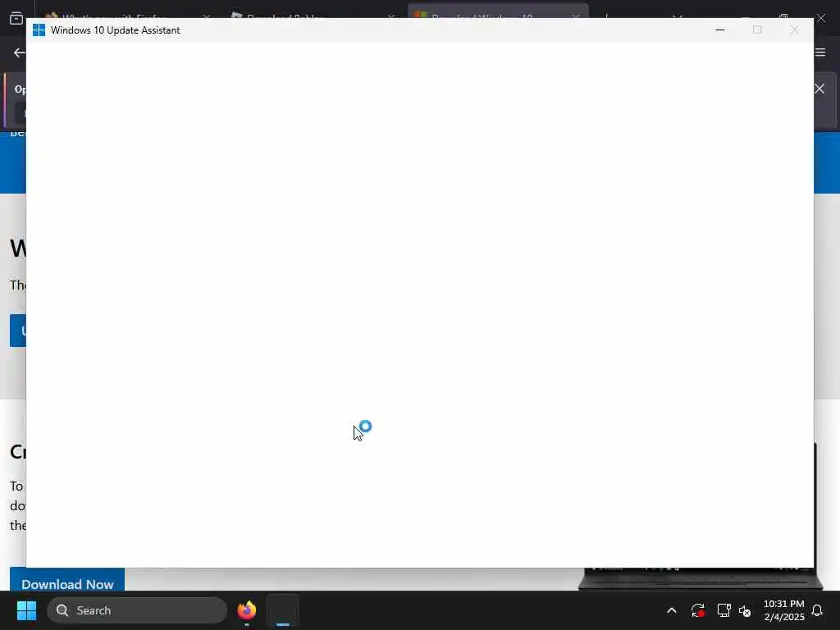Open Firefox from the taskbar
The height and width of the screenshot is (630, 840).
coord(247,610)
